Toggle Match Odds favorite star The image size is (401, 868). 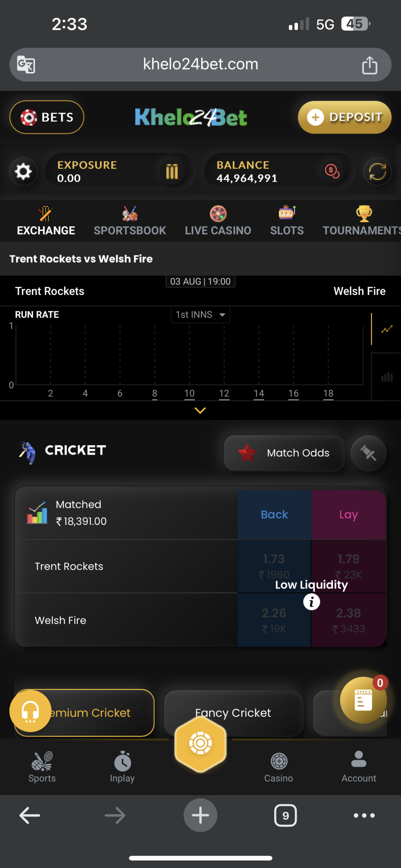247,453
